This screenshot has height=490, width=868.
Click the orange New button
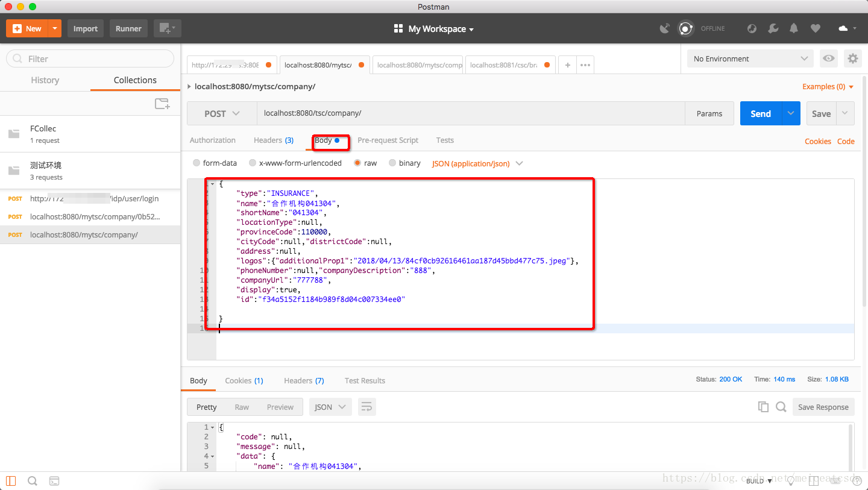27,28
